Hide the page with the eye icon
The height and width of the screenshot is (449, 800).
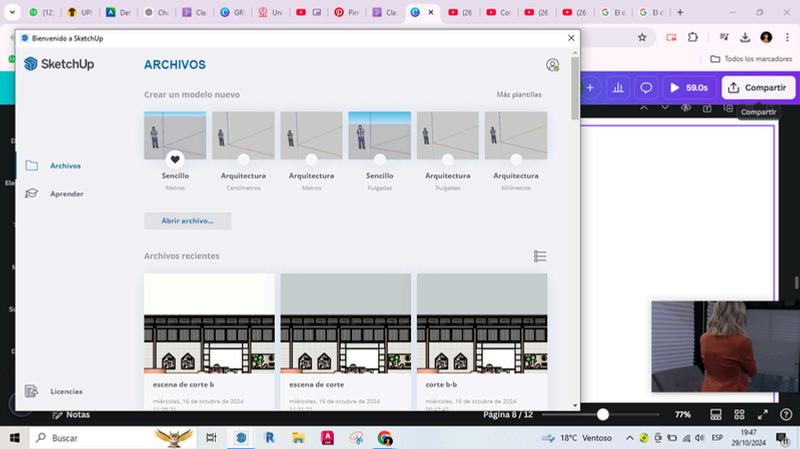pos(686,108)
